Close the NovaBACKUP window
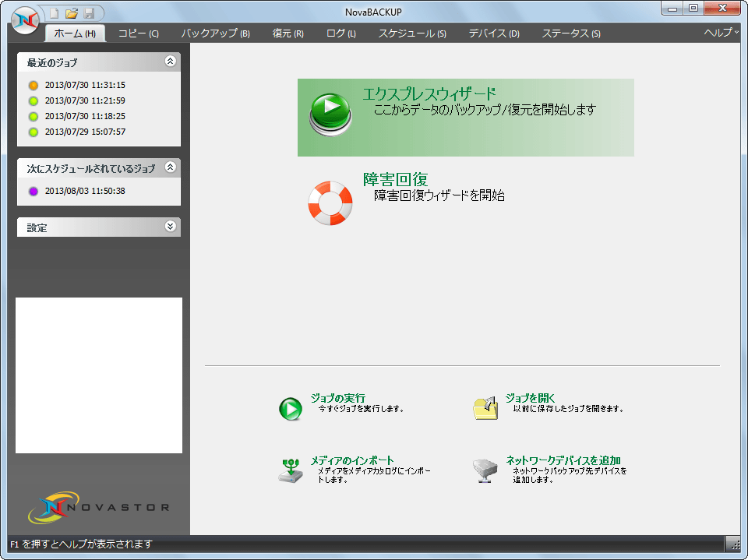 (x=722, y=8)
